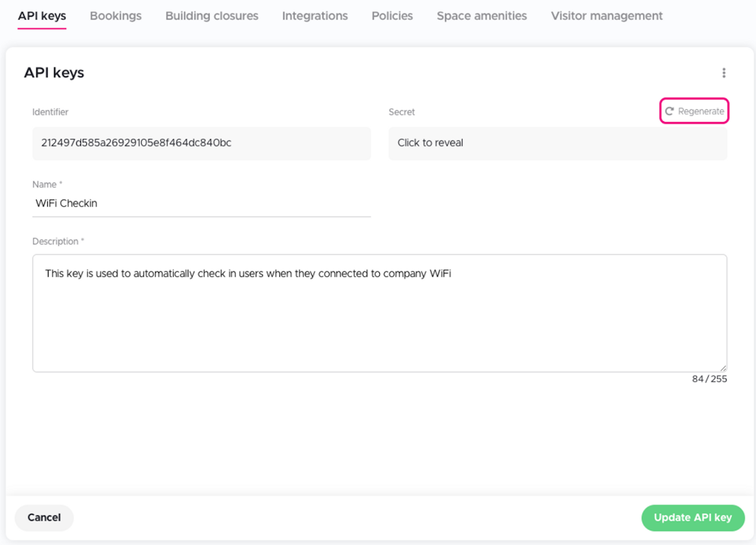Click the 'Name *' field label
The image size is (756, 545).
tap(47, 185)
